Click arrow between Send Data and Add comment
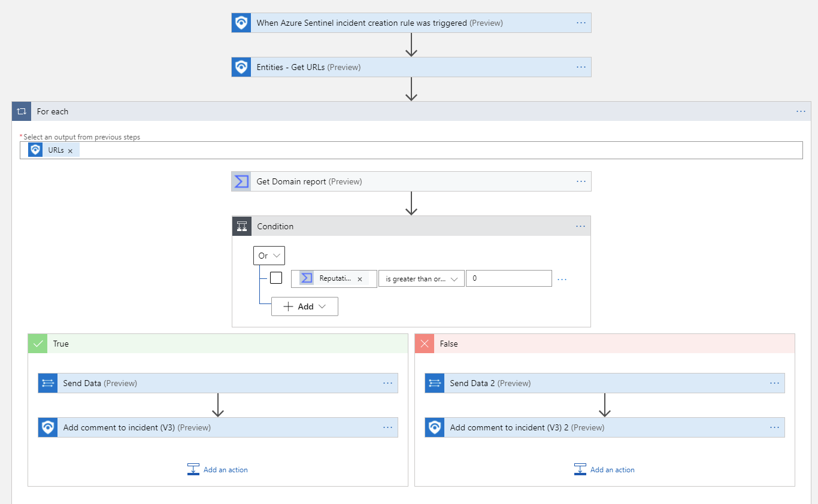Image resolution: width=818 pixels, height=504 pixels. coord(218,405)
